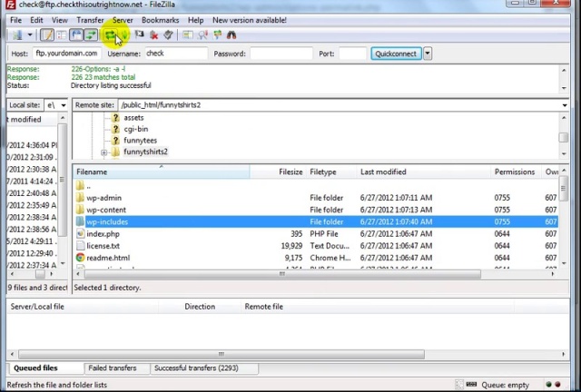Image resolution: width=581 pixels, height=392 pixels.
Task: Click the Server/Local file queue column header
Action: click(83, 307)
